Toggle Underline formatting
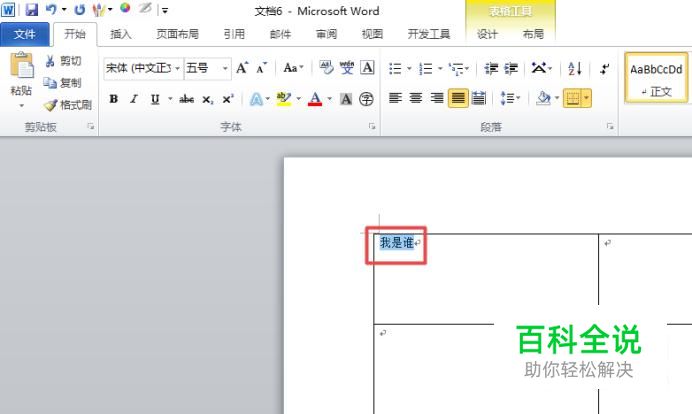This screenshot has height=414, width=692. pyautogui.click(x=154, y=99)
